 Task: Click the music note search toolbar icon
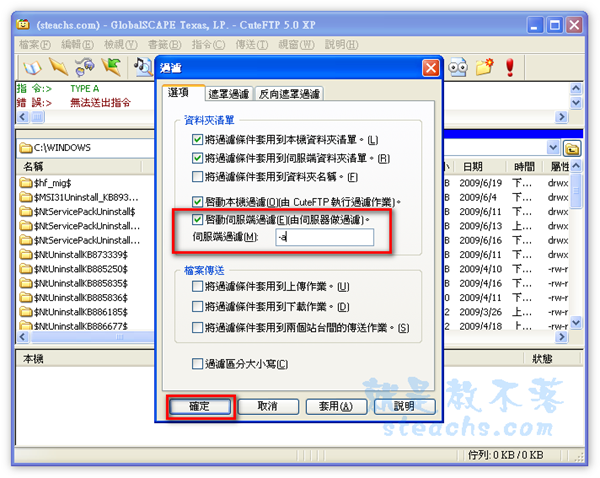point(143,67)
